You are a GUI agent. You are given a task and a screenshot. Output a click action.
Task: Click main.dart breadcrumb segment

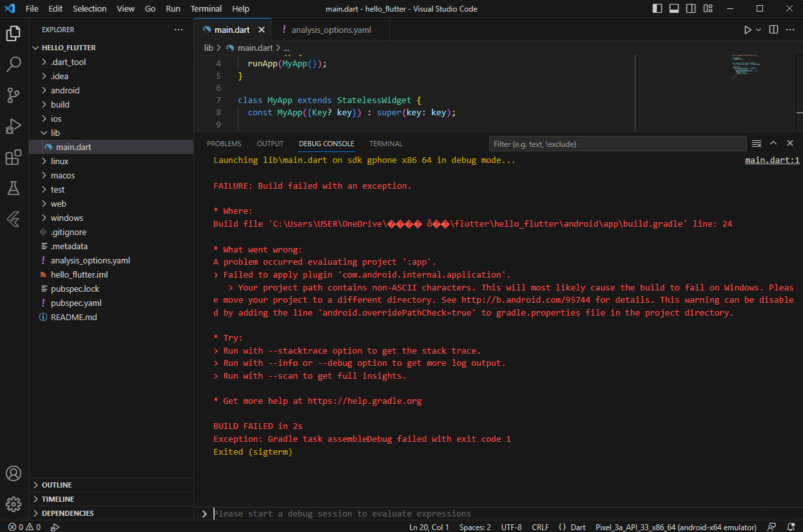[255, 48]
